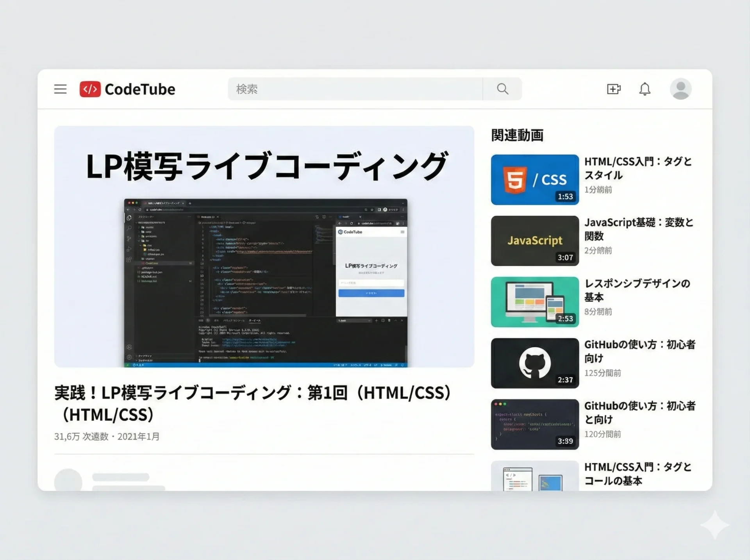This screenshot has width=750, height=560.
Task: Click the main LP模写ライブコーディング video player
Action: [x=264, y=246]
